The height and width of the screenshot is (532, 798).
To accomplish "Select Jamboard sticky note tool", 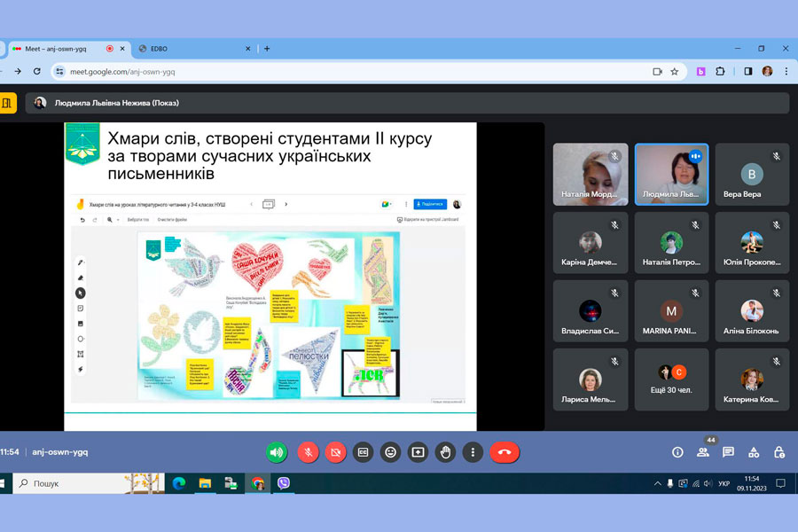I will (x=81, y=309).
